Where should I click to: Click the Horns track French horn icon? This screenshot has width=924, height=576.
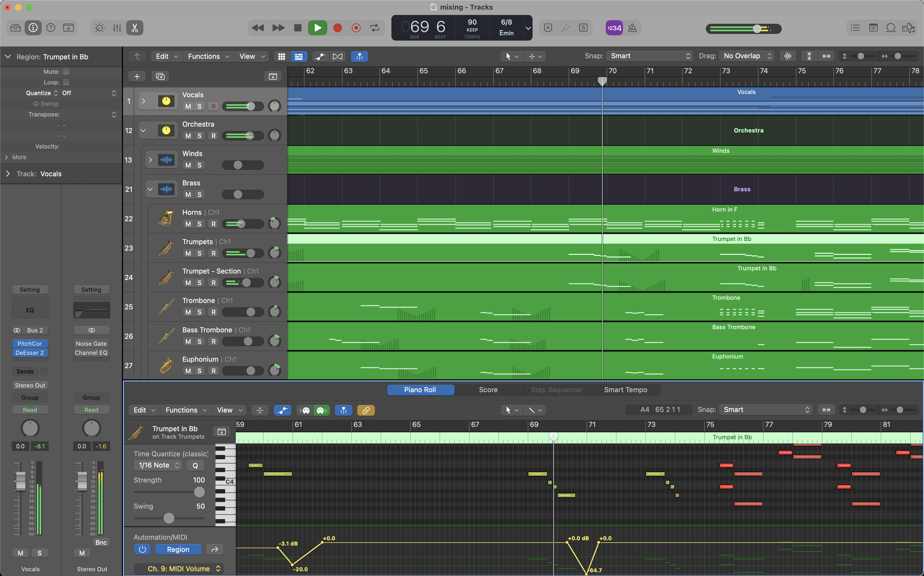(x=166, y=219)
